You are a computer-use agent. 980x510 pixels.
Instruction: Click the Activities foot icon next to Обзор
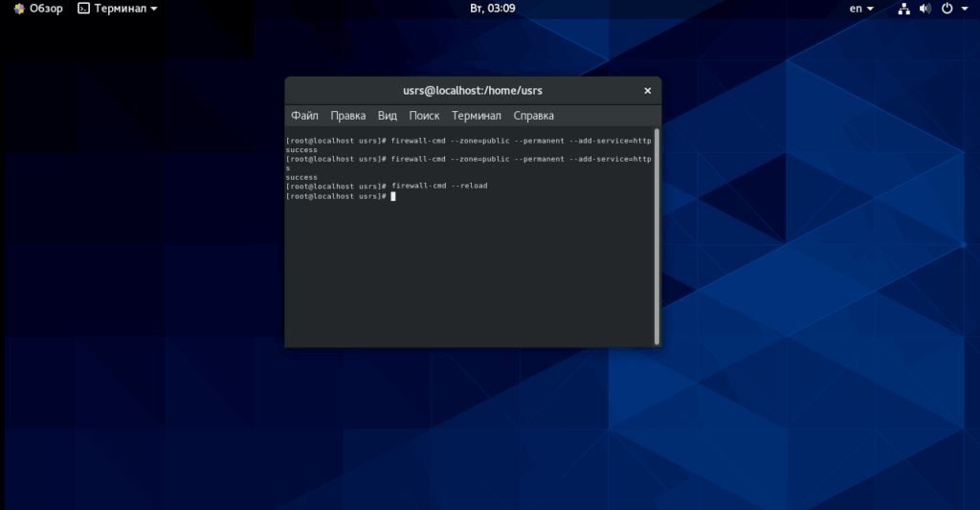(19, 9)
